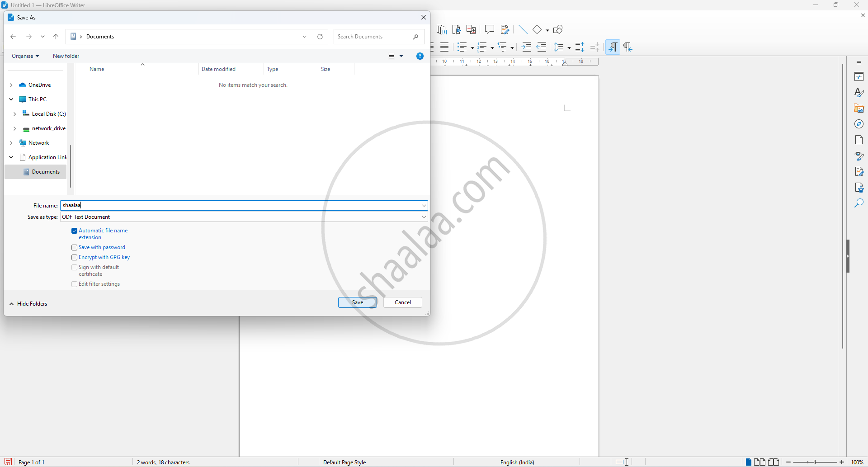Open the Organise menu

click(25, 56)
